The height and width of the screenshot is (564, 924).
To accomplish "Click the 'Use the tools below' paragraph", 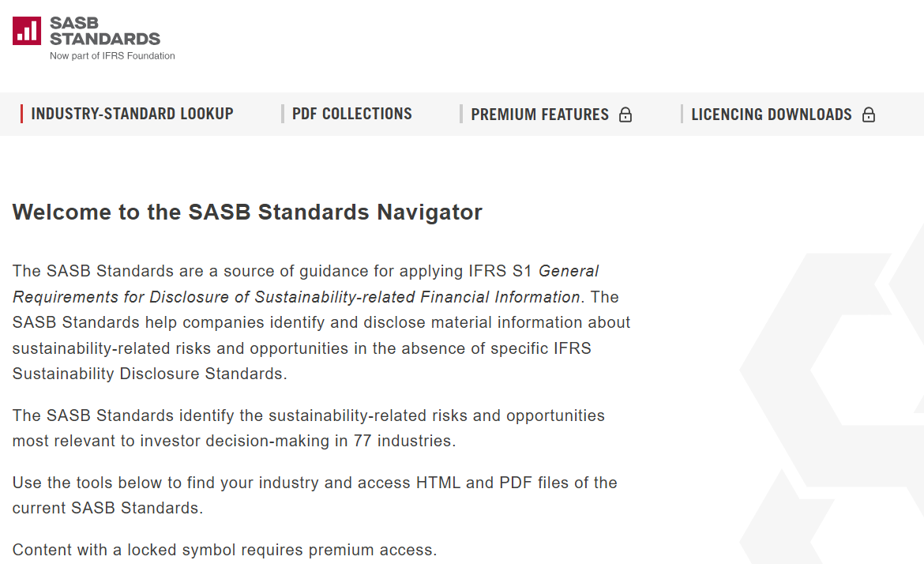I will click(314, 494).
